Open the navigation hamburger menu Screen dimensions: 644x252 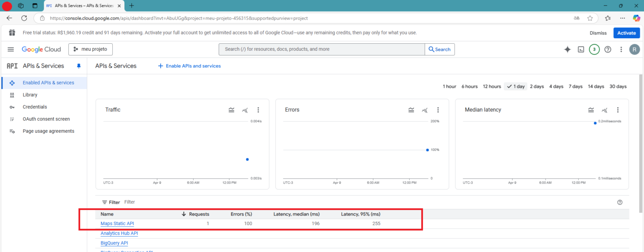[10, 49]
